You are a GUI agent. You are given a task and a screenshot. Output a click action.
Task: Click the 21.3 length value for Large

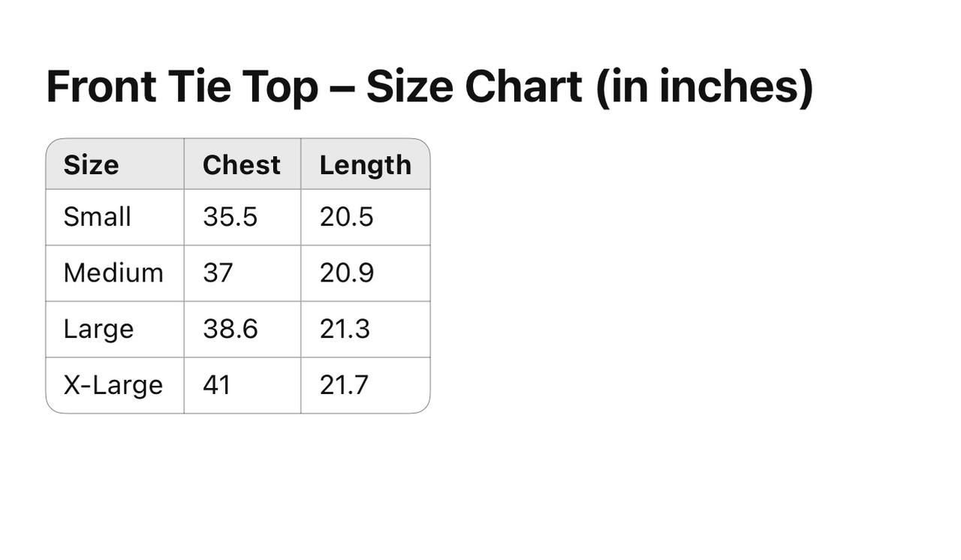pyautogui.click(x=345, y=329)
